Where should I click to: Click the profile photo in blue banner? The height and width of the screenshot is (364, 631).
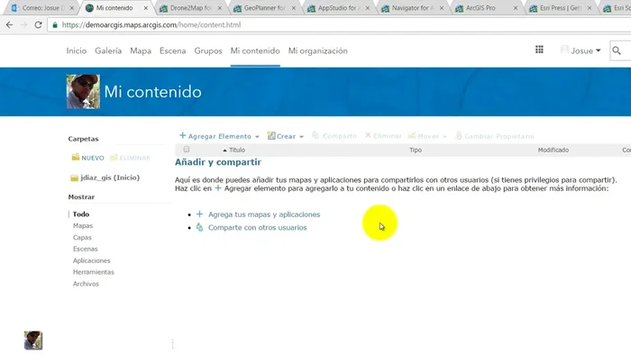pyautogui.click(x=83, y=92)
